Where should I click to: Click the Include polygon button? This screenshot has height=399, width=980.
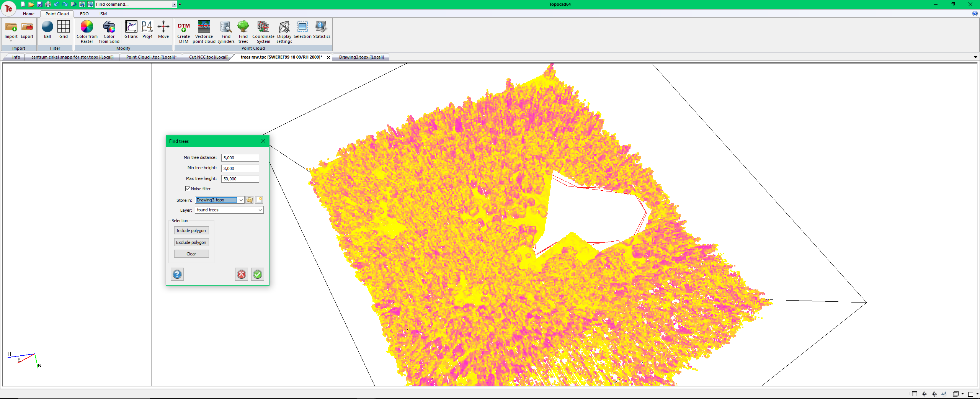(191, 231)
